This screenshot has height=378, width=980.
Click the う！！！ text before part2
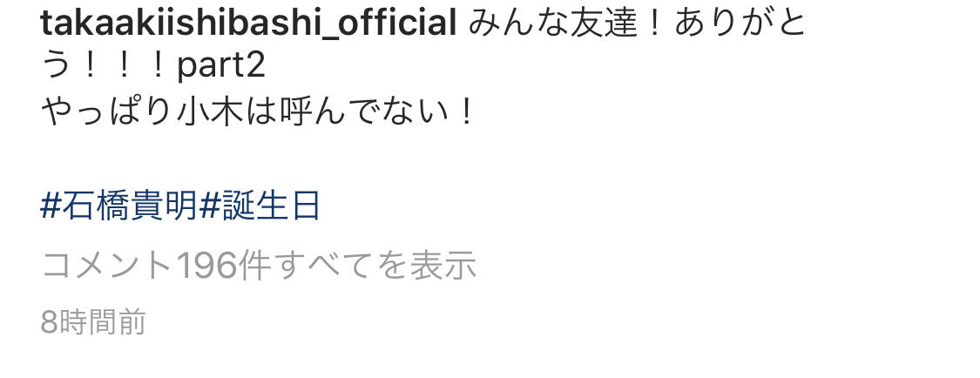105,69
